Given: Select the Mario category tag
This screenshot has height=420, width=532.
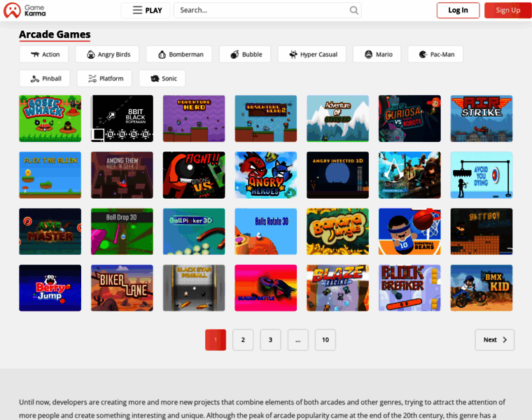Looking at the screenshot, I should (377, 55).
